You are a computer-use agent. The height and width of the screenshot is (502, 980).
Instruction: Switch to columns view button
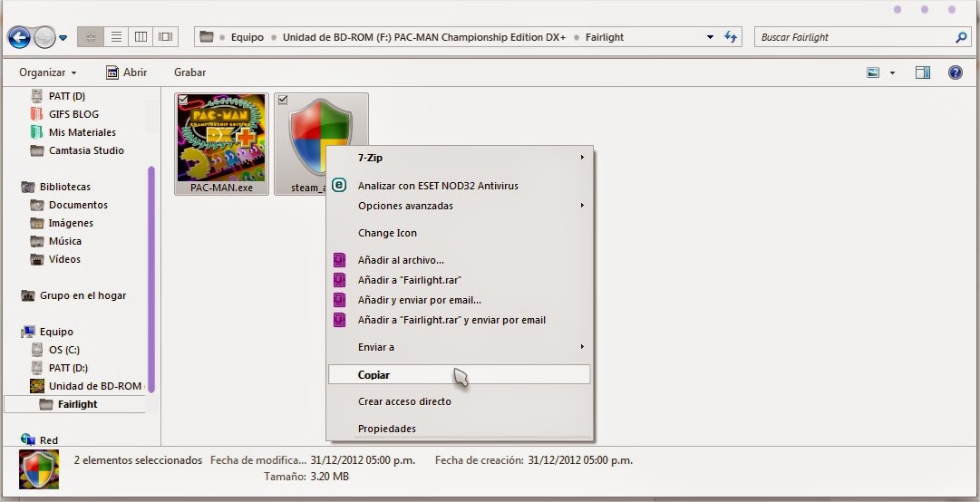point(141,37)
